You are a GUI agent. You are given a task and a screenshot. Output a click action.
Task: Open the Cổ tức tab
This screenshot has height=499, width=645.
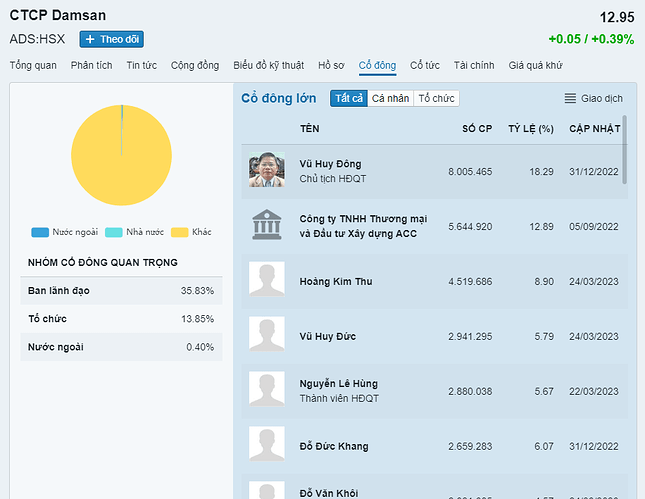click(425, 65)
